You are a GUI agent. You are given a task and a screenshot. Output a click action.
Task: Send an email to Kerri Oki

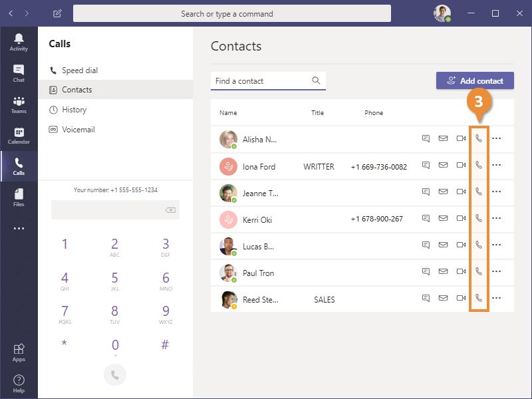[443, 218]
